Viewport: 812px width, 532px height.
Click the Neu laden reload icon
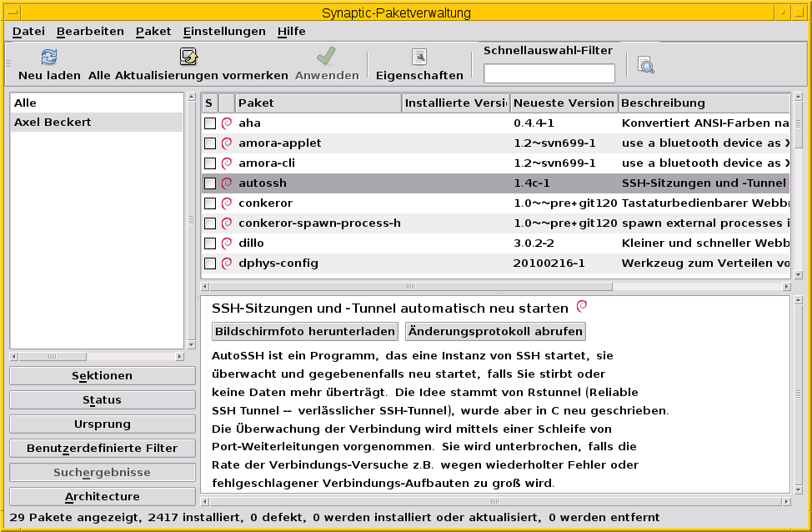click(48, 57)
